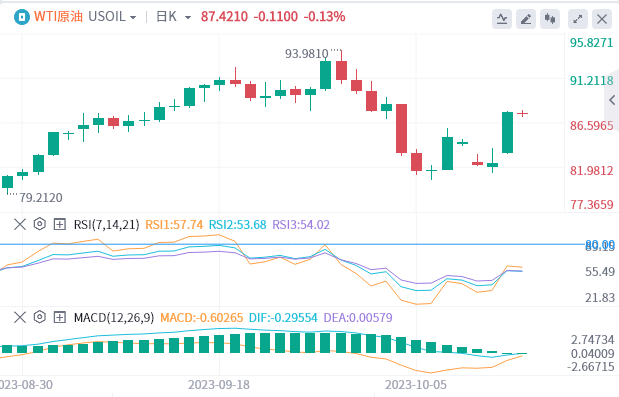The height and width of the screenshot is (397, 619).
Task: Select the pencil drawing tool
Action: pyautogui.click(x=526, y=19)
